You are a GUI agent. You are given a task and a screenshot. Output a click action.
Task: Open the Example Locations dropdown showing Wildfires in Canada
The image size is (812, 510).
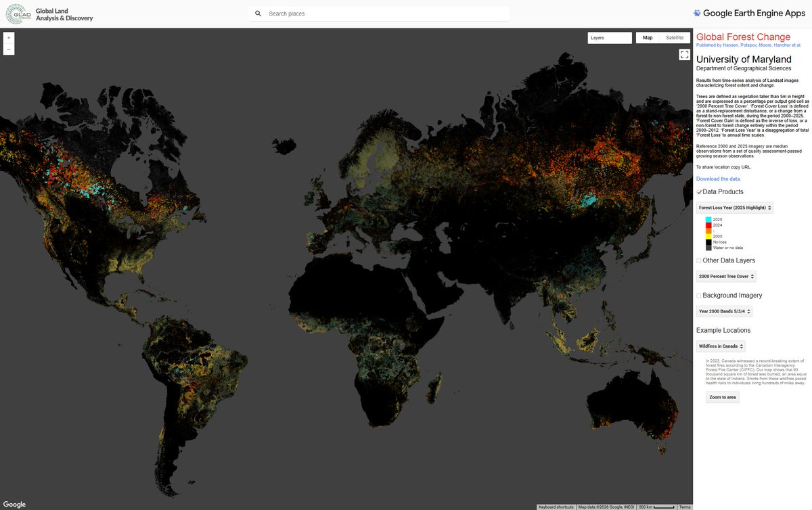pyautogui.click(x=721, y=346)
